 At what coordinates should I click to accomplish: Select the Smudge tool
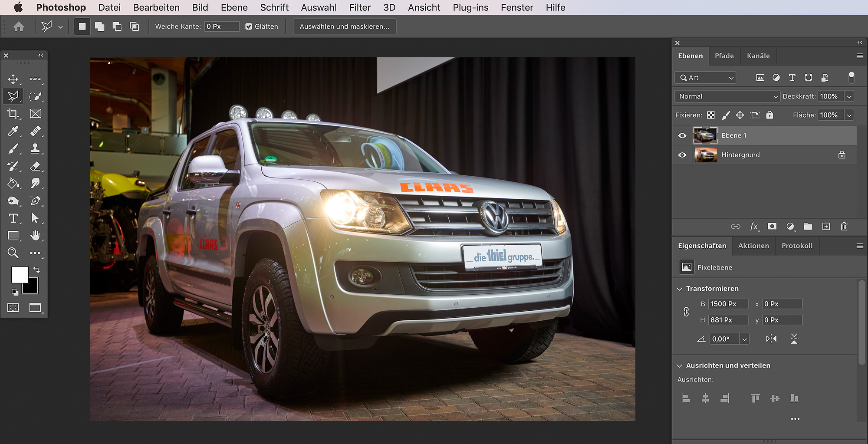point(35,183)
